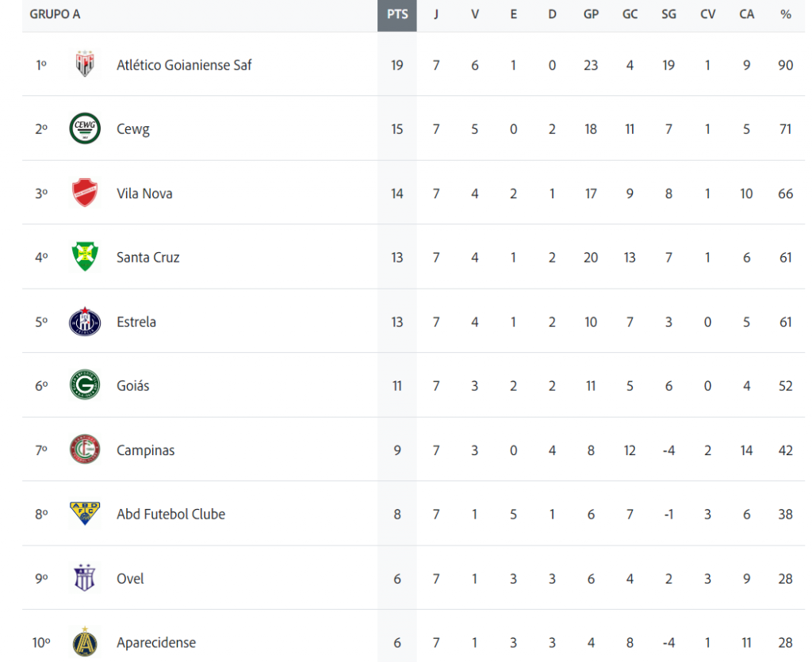Screen dimensions: 812x662
Task: Open the Atlético Goianiense Saf team name
Action: click(x=184, y=65)
